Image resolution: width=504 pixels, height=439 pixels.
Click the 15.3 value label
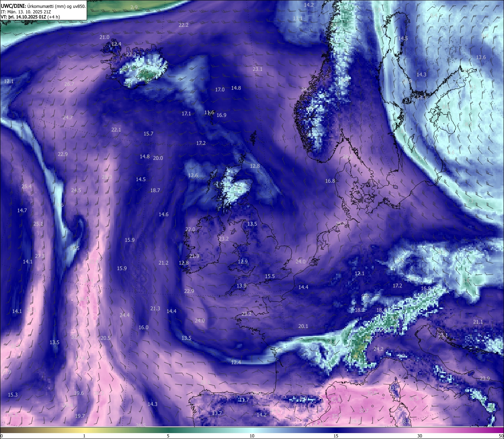point(13,395)
